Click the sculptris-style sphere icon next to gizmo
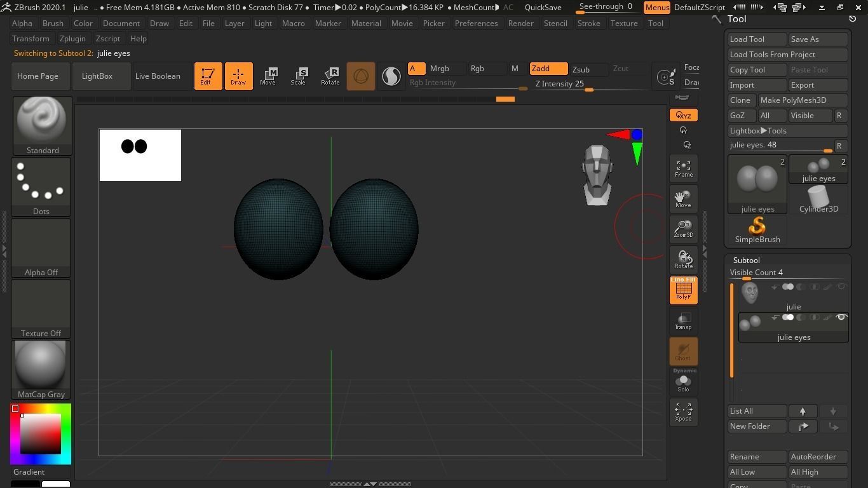 pyautogui.click(x=391, y=76)
